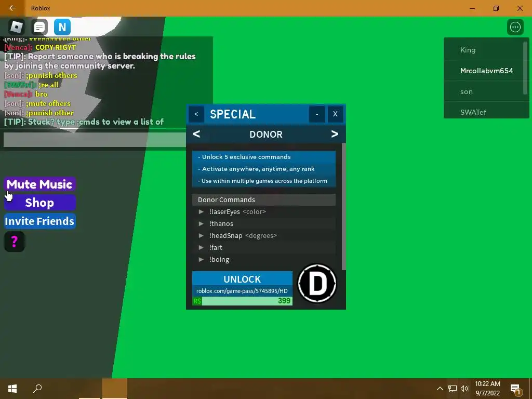This screenshot has width=532, height=399.
Task: Go to previous page left of DONOR
Action: click(x=196, y=134)
